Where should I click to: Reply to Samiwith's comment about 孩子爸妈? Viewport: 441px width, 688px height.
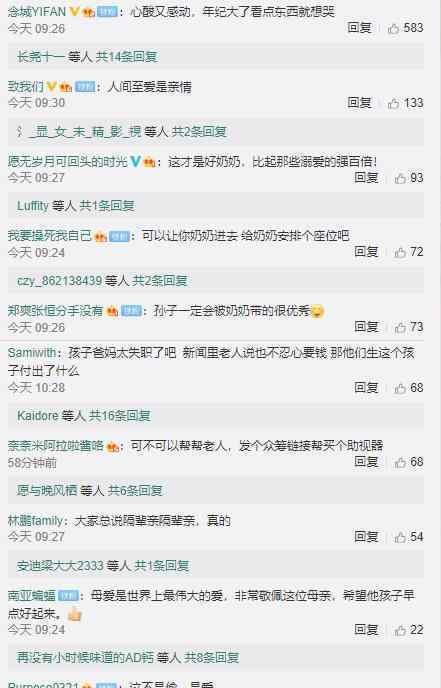(x=366, y=387)
